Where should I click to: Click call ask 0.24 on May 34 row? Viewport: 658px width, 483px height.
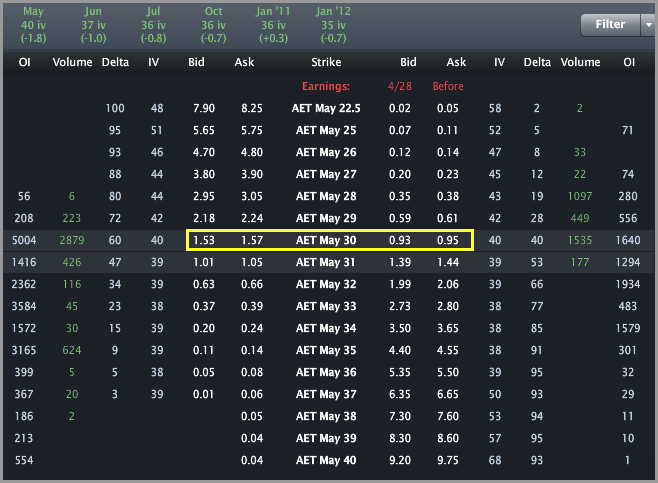252,328
